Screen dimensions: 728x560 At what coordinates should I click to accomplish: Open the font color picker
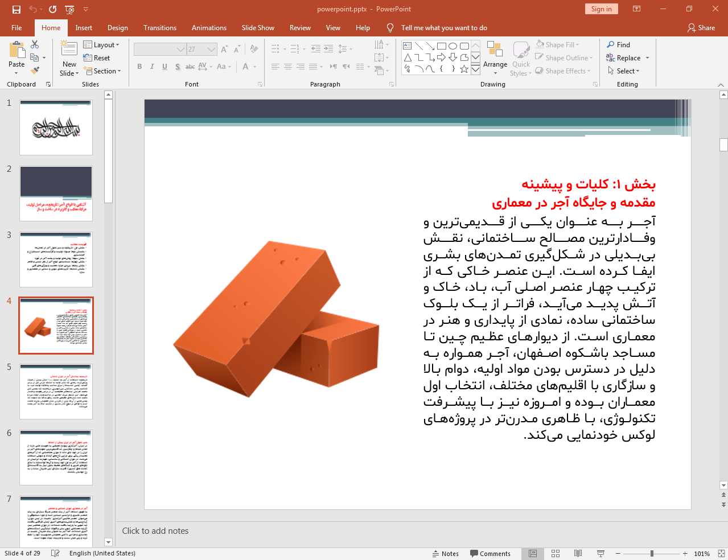[x=245, y=67]
